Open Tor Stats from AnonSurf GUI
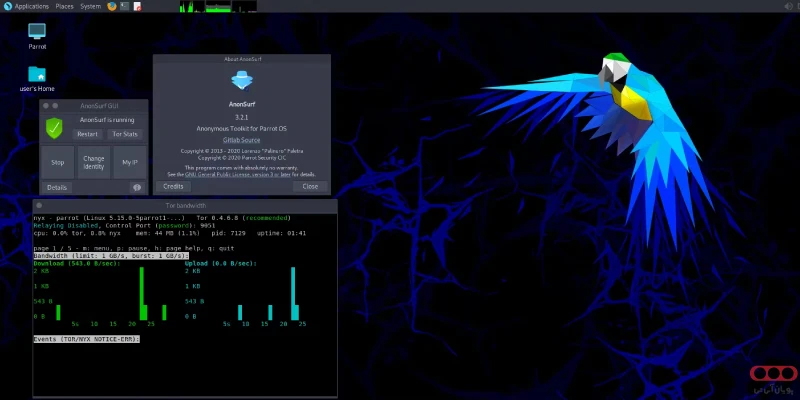 125,134
